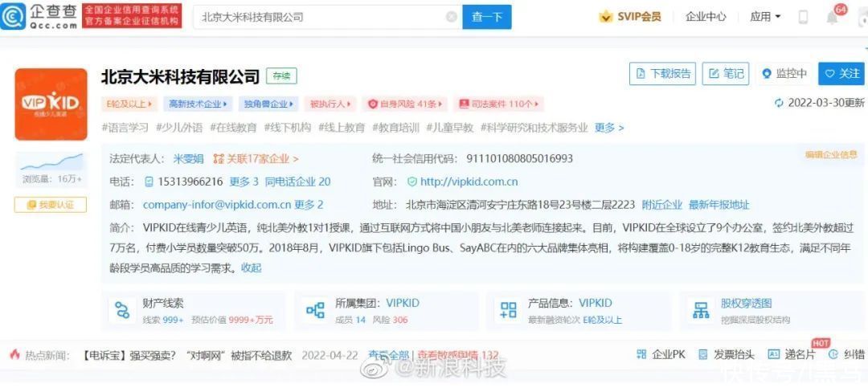Click the mobile phone icon in header
Image resolution: width=868 pixels, height=388 pixels.
pos(803,17)
